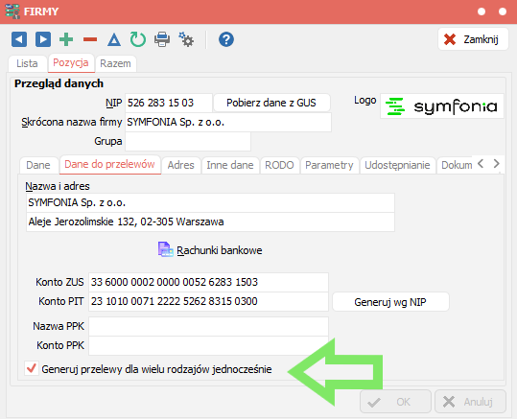Click the Przegląd danych heading
The image size is (517, 420).
click(59, 83)
